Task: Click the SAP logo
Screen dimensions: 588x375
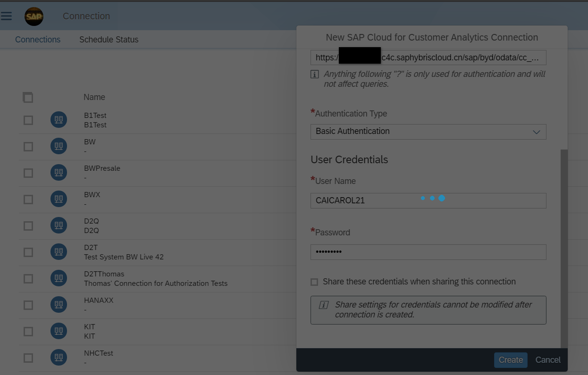Action: coord(34,17)
